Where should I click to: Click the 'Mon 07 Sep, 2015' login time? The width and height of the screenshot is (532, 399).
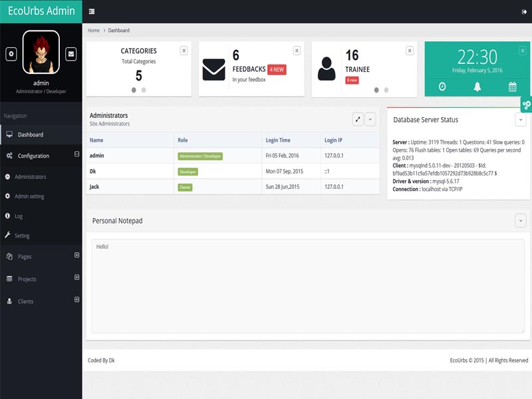coord(285,172)
